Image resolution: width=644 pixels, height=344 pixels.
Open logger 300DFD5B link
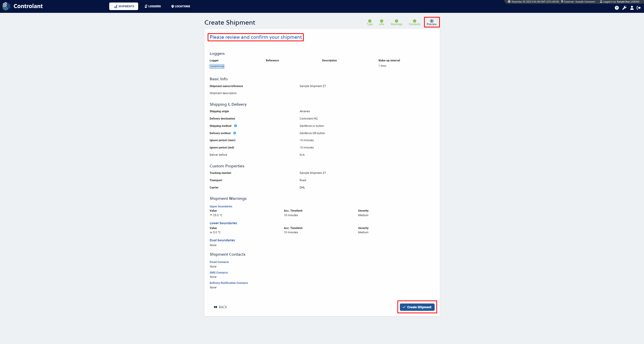[x=217, y=66]
